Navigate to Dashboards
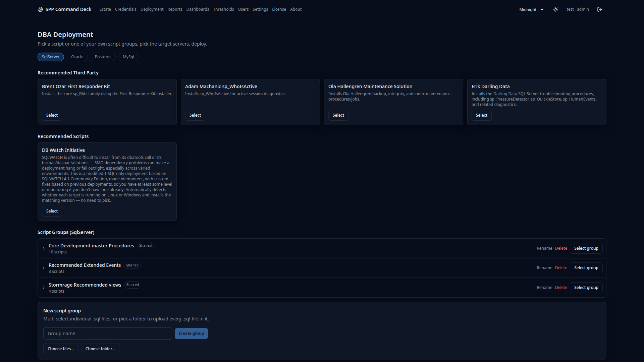644x362 pixels. click(198, 9)
